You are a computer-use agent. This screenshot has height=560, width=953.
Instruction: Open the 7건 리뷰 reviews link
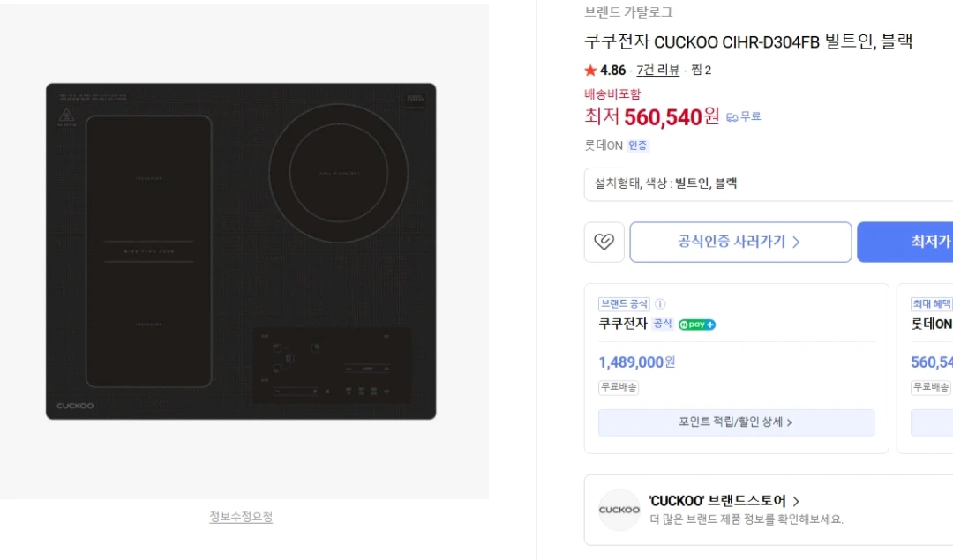point(657,71)
